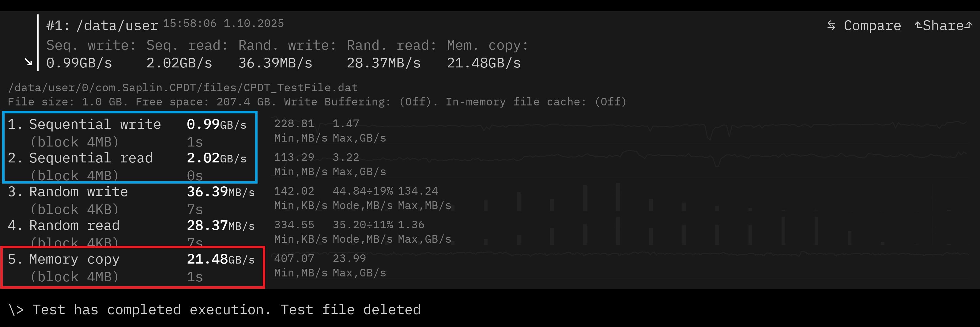The width and height of the screenshot is (980, 327).
Task: Collapse the #1: /data/user result header
Action: [102, 25]
